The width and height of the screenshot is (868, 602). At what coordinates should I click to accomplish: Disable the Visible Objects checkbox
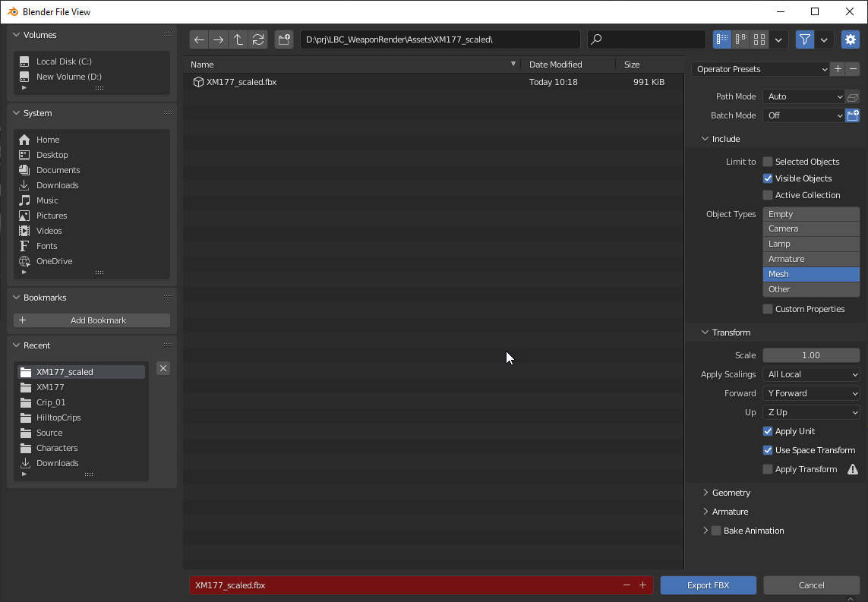click(x=767, y=178)
